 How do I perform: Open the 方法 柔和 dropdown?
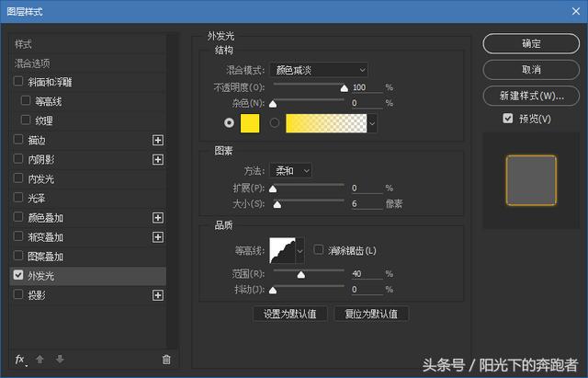pos(290,171)
